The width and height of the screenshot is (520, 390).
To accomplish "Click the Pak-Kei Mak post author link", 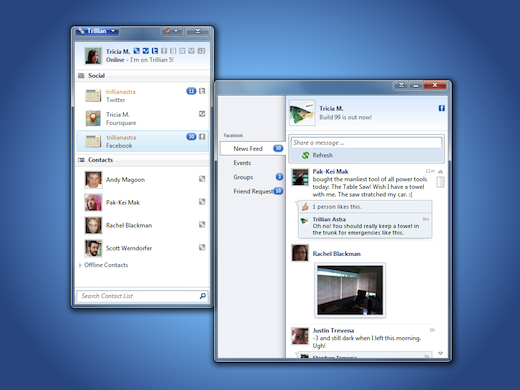I will [x=330, y=172].
